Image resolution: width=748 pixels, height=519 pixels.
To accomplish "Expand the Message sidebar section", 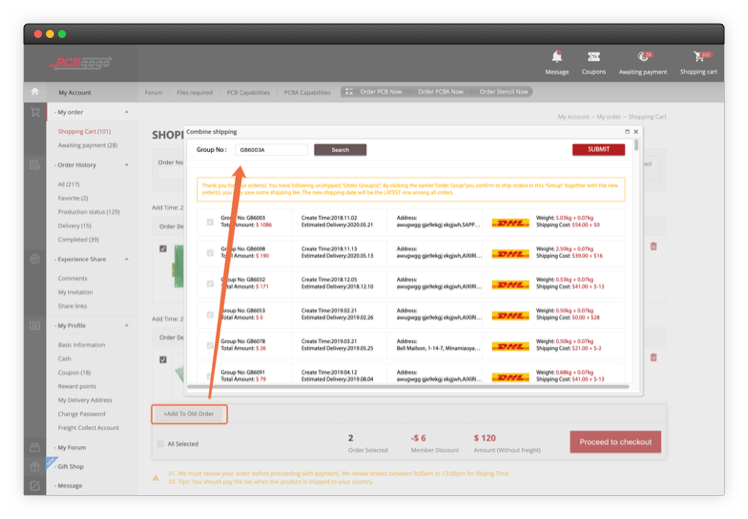I will click(x=70, y=486).
